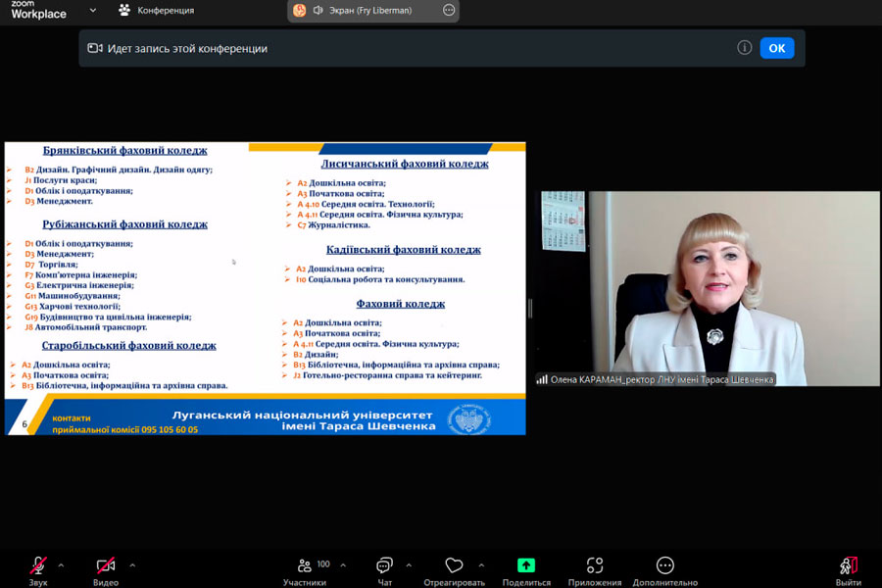882x588 pixels.
Task: Click B2 Дизайн. Графічний дизайн line
Action: [119, 170]
